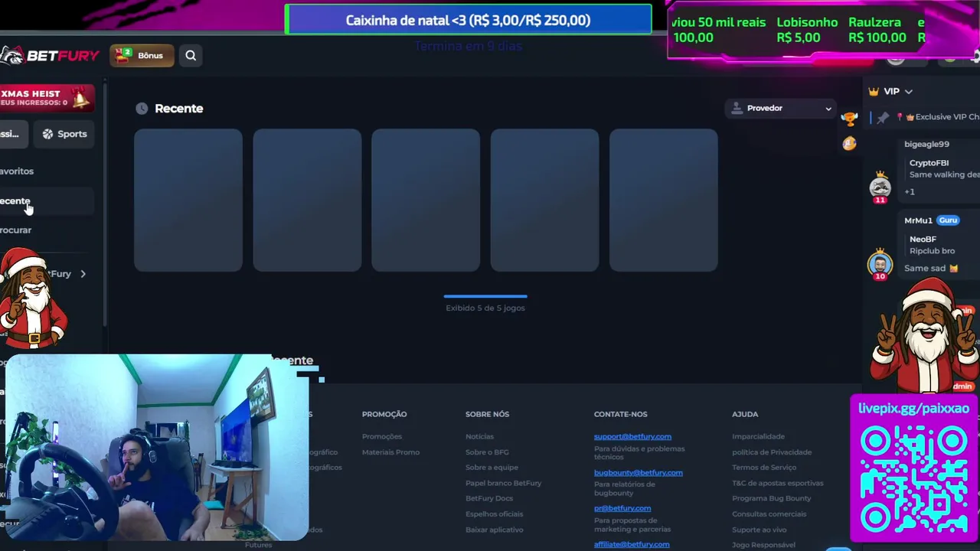Click the support@betfury.com email link

pyautogui.click(x=632, y=436)
